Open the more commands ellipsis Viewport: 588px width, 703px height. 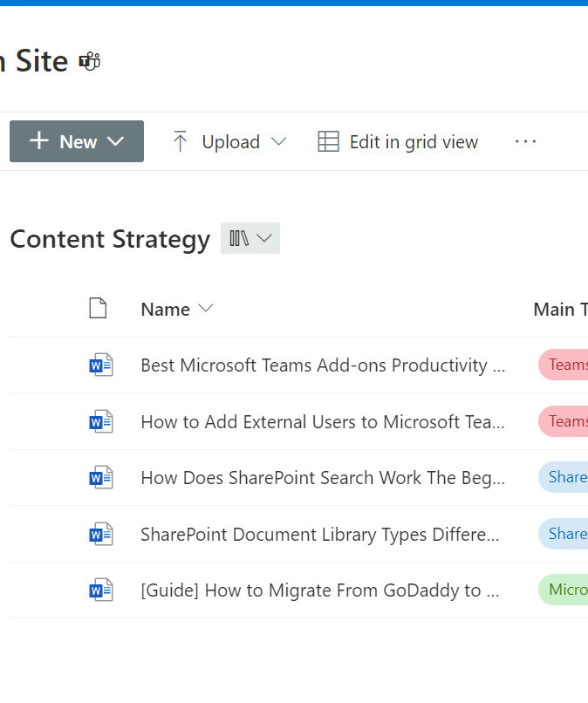525,141
